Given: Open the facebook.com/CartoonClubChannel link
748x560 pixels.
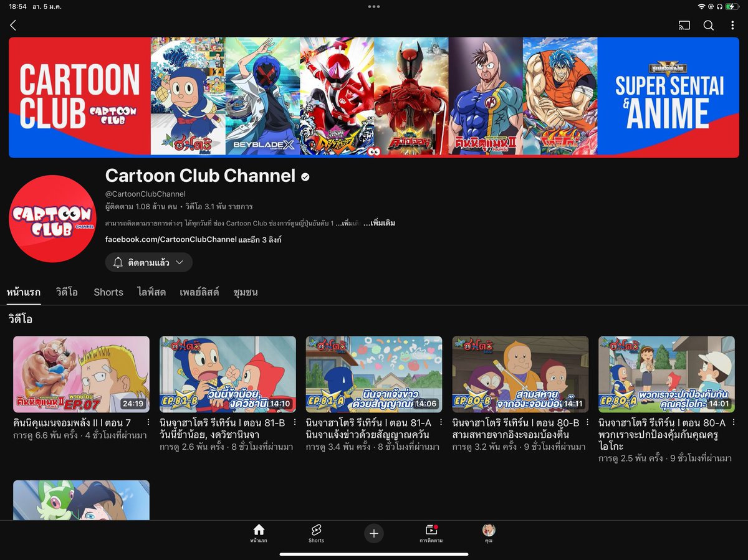Looking at the screenshot, I should coord(171,240).
